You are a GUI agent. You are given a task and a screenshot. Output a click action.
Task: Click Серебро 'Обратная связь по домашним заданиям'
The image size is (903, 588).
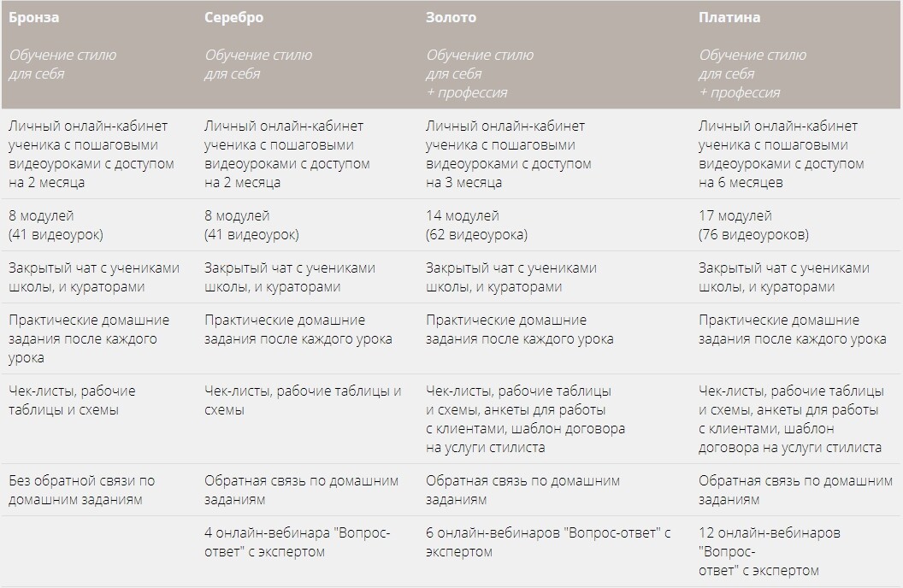(301, 491)
